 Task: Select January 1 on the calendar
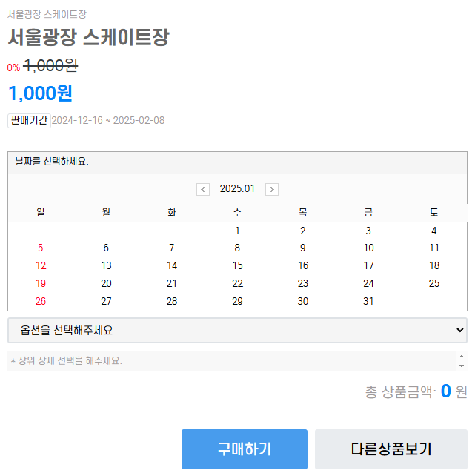(237, 231)
